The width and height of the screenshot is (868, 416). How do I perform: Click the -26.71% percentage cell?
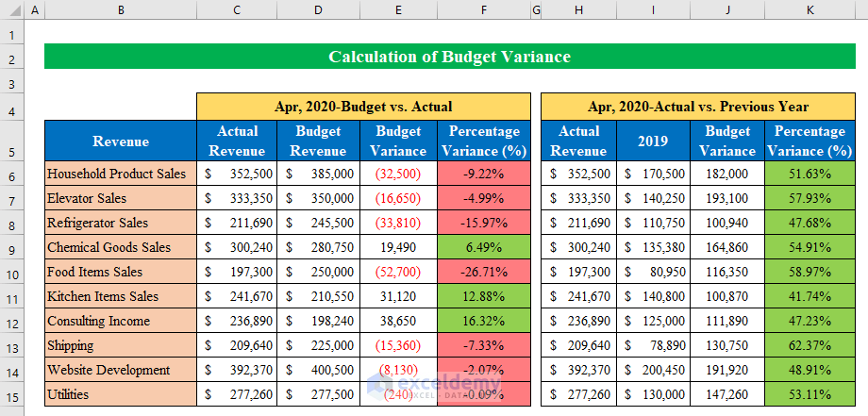[x=484, y=272]
